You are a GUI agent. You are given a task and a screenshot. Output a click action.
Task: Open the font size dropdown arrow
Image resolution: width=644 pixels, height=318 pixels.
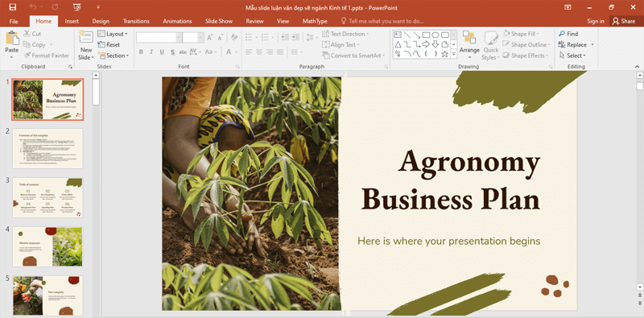[200, 37]
